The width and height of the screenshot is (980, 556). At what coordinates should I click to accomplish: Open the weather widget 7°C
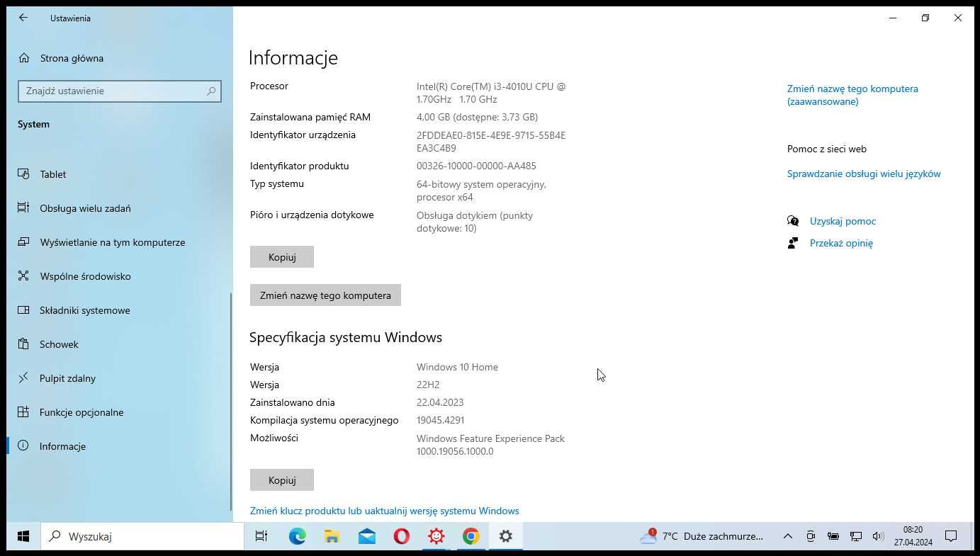click(x=702, y=536)
